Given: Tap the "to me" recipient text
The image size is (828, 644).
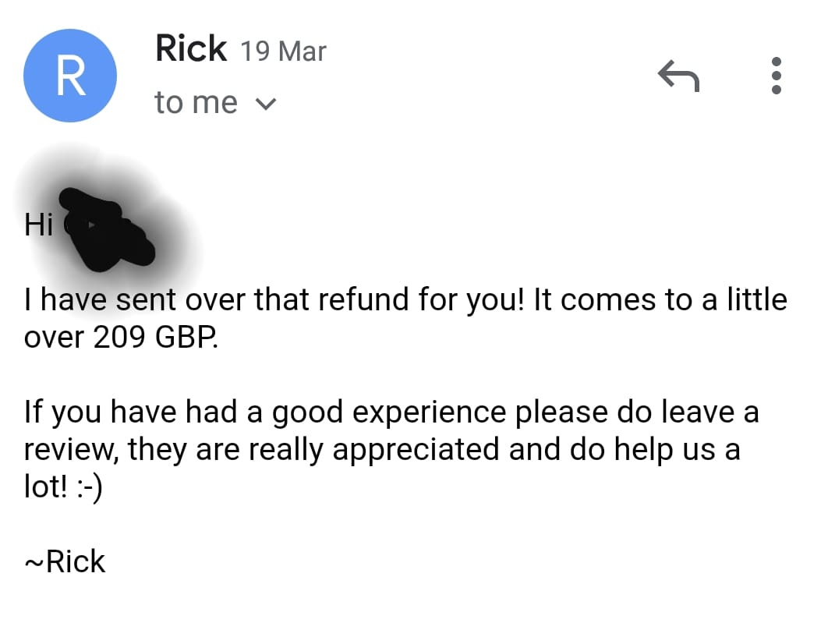Looking at the screenshot, I should click(x=196, y=102).
